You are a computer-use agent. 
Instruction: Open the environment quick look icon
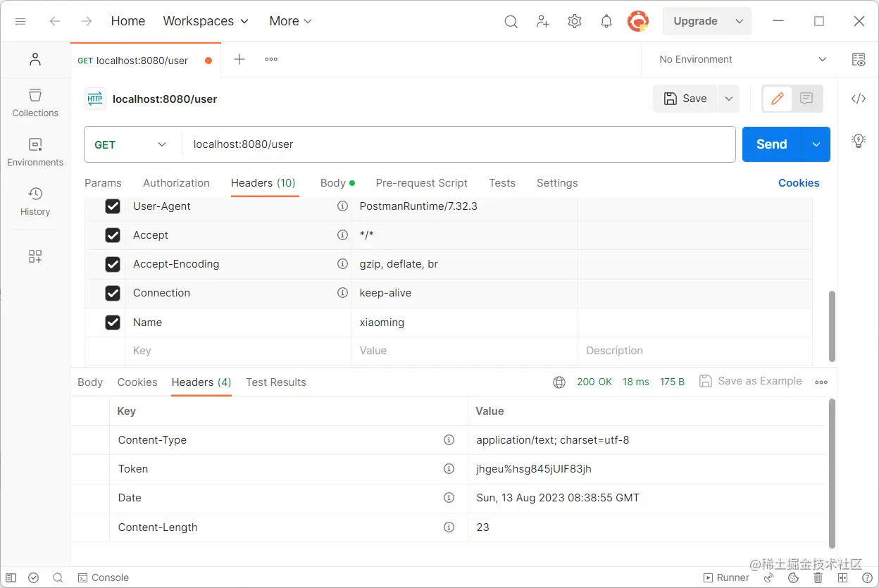(x=859, y=59)
